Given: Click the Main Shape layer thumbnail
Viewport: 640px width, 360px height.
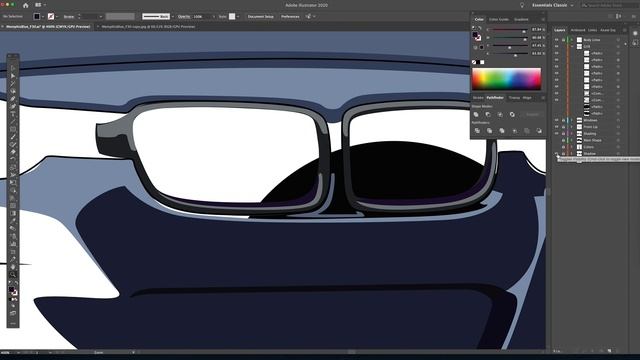Looking at the screenshot, I should coord(579,140).
